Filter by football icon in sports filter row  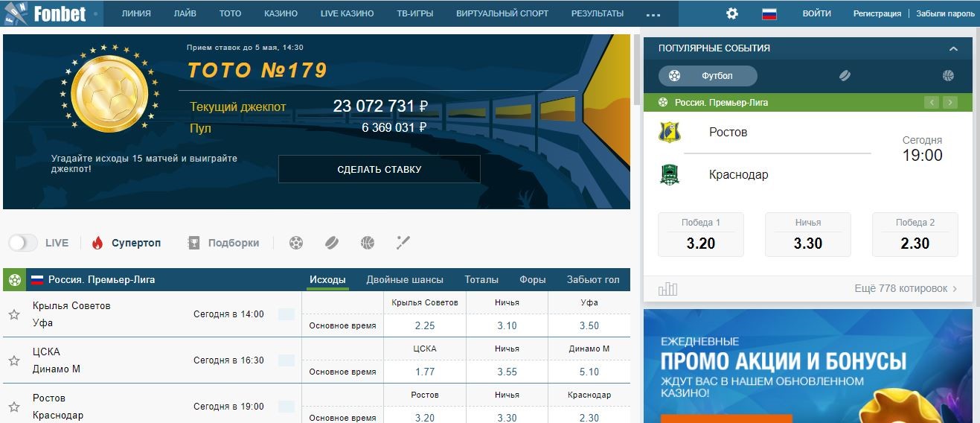point(296,243)
